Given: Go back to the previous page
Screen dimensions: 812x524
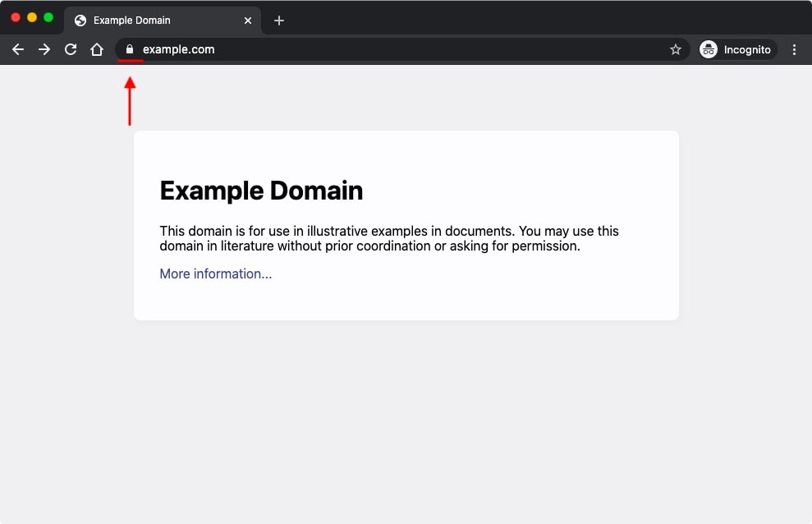Looking at the screenshot, I should click(x=17, y=49).
